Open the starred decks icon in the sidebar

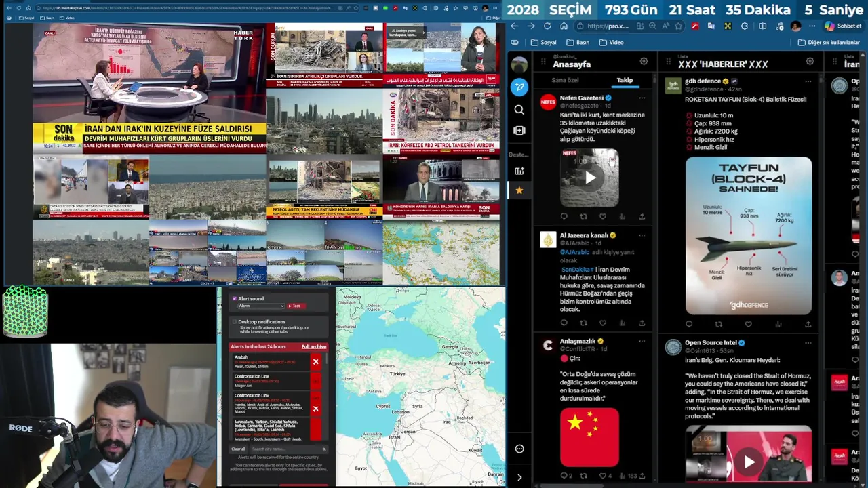[519, 190]
